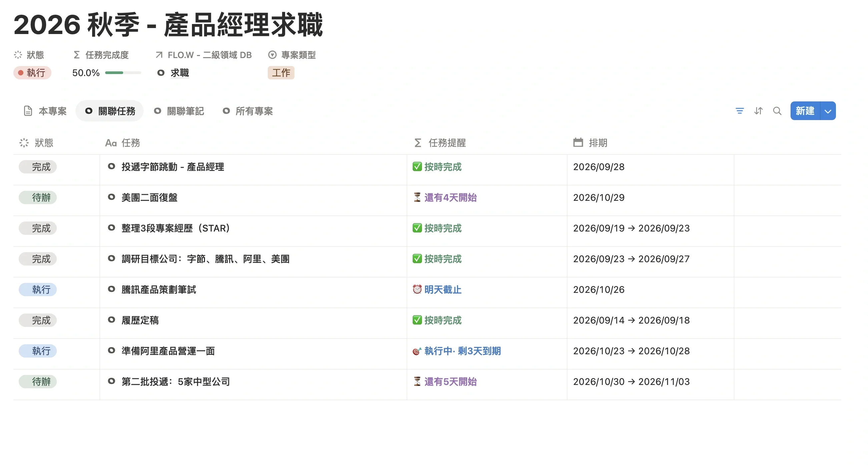Open the 專案類型 property label
This screenshot has height=467, width=868.
pyautogui.click(x=292, y=55)
